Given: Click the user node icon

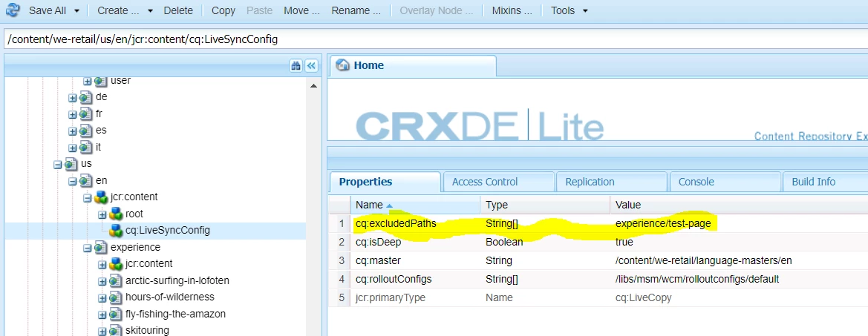Looking at the screenshot, I should coord(101,81).
